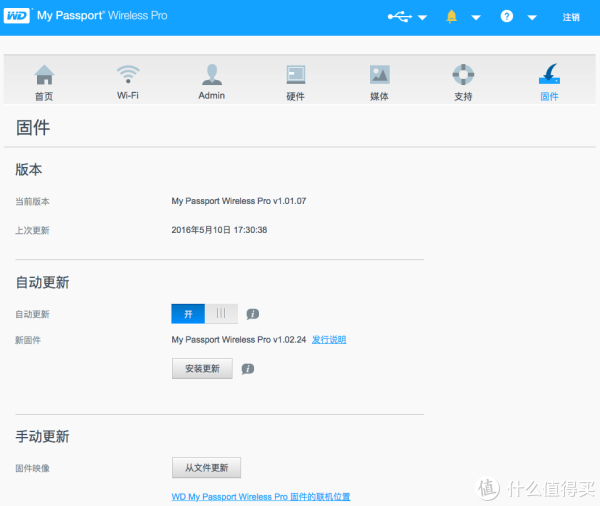This screenshot has height=506, width=600.
Task: Go to the 首页 home tab
Action: tap(44, 82)
